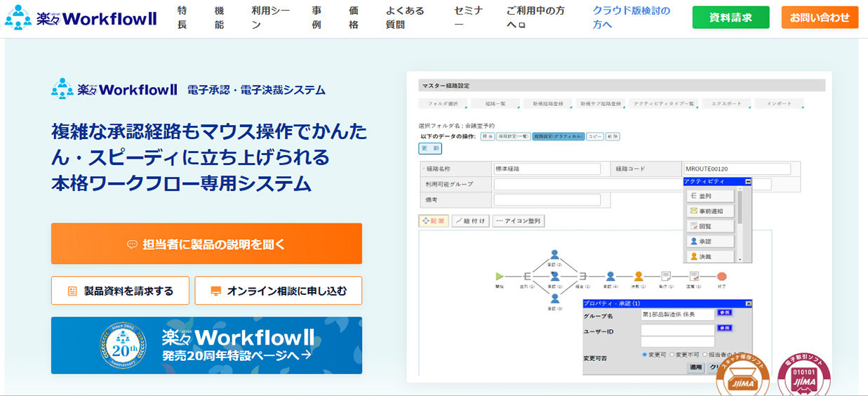Select the 紐付け link tool

pyautogui.click(x=470, y=221)
